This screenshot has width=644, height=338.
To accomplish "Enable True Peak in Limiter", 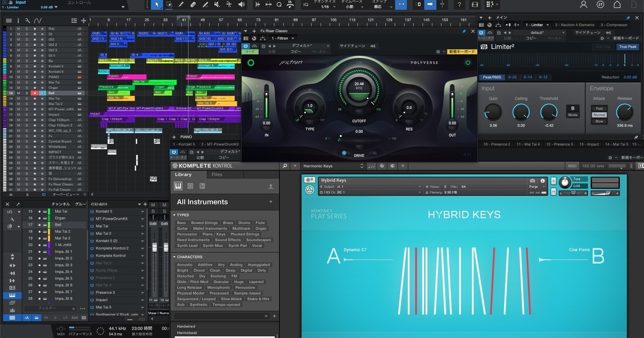I will pos(627,47).
